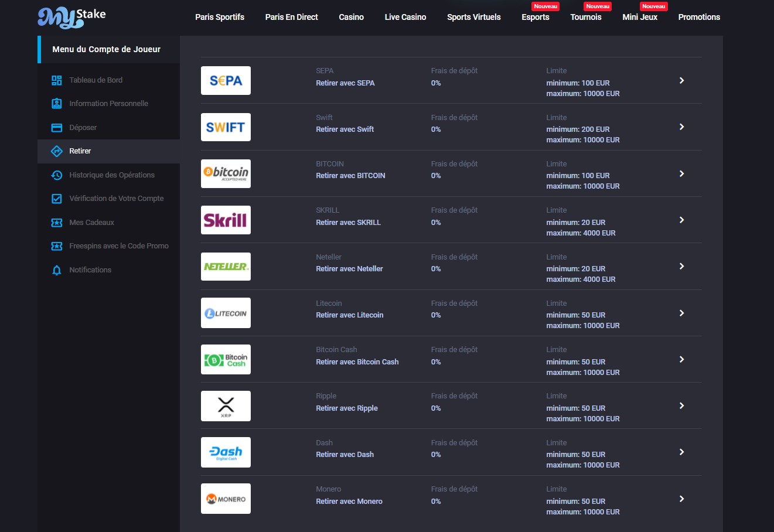This screenshot has height=532, width=774.
Task: Click the Retirer avec Dash link
Action: point(345,455)
